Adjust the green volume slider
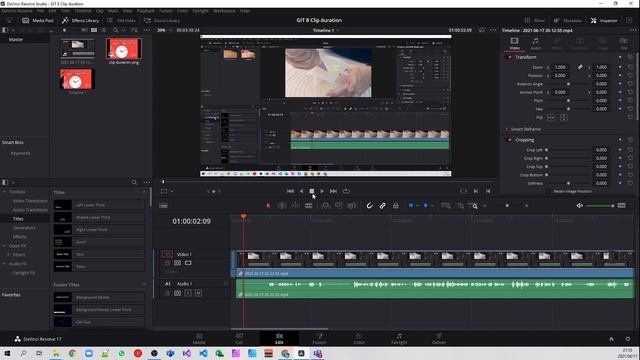Viewport: 640px width, 360px height. pyautogui.click(x=600, y=206)
